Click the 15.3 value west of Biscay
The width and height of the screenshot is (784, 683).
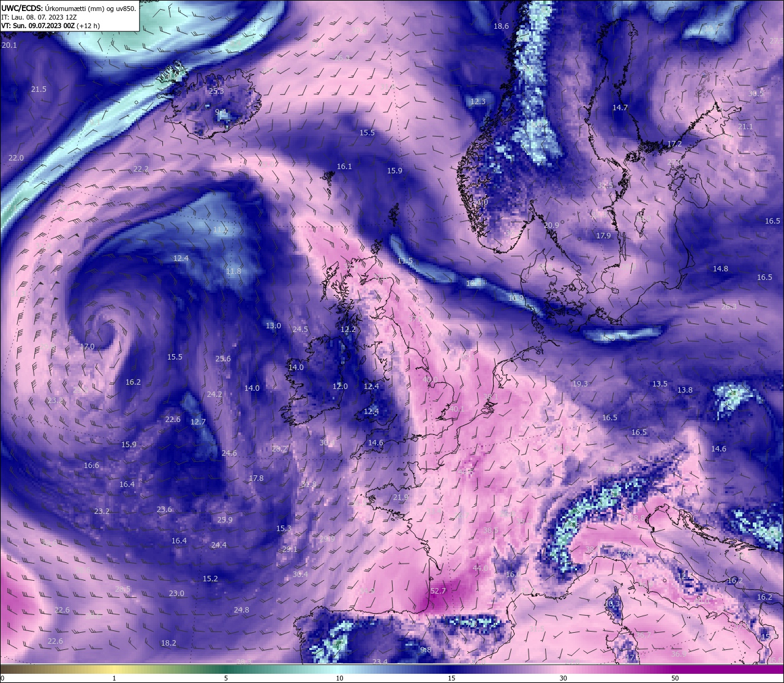(284, 529)
